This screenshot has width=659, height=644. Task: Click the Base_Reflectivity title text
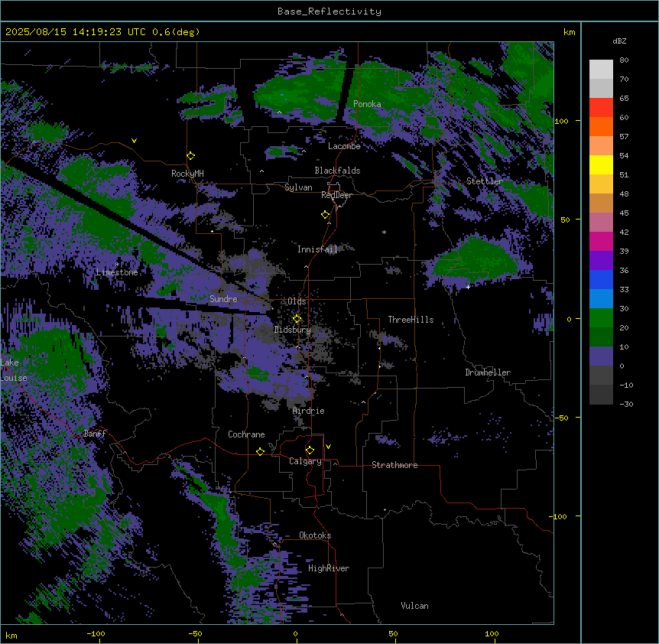(x=329, y=11)
